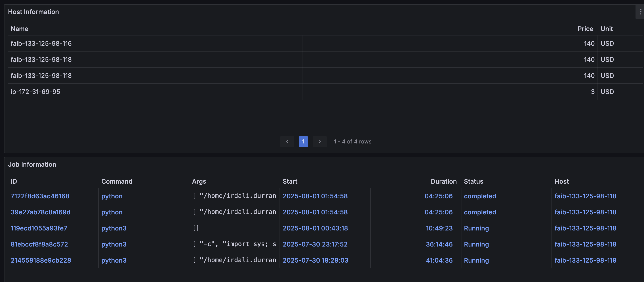The image size is (644, 282).
Task: Open job ID 119ecd1055a93fe7
Action: [x=39, y=228]
